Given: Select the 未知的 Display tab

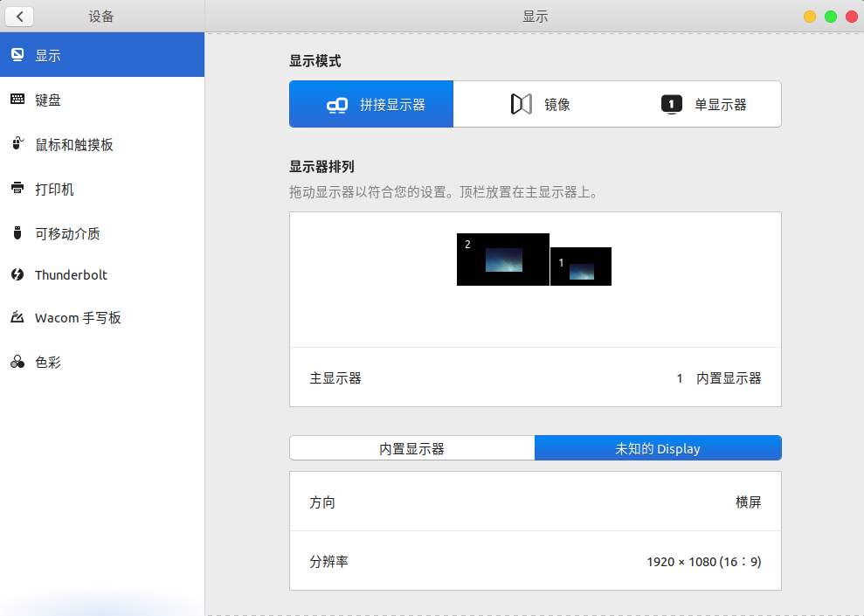Looking at the screenshot, I should click(658, 448).
